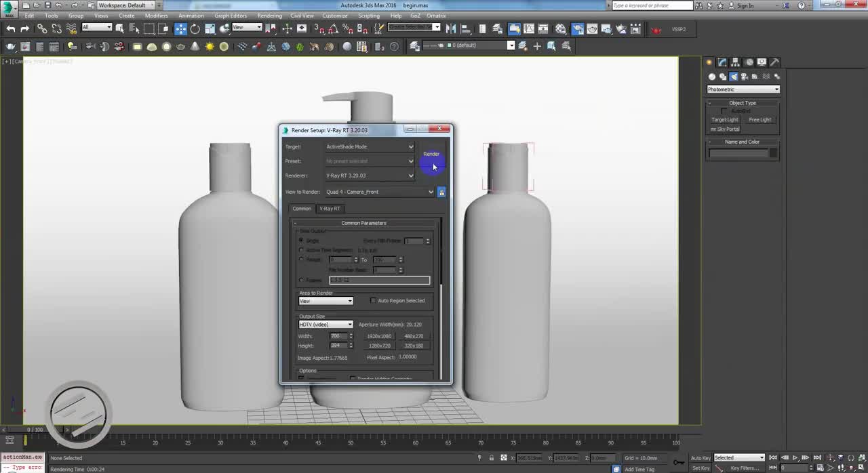The height and width of the screenshot is (473, 868).
Task: Click the timeline frame slider 0 / 100
Action: [x=35, y=430]
